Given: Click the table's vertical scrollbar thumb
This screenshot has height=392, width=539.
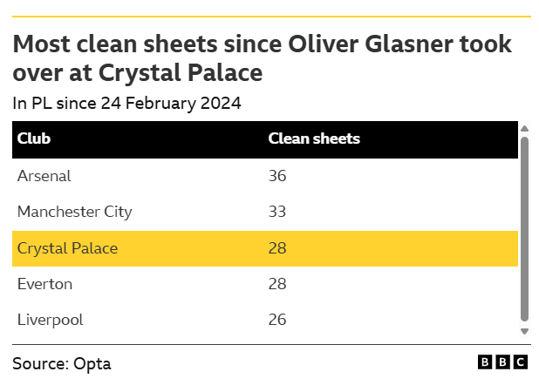Looking at the screenshot, I should 524,226.
